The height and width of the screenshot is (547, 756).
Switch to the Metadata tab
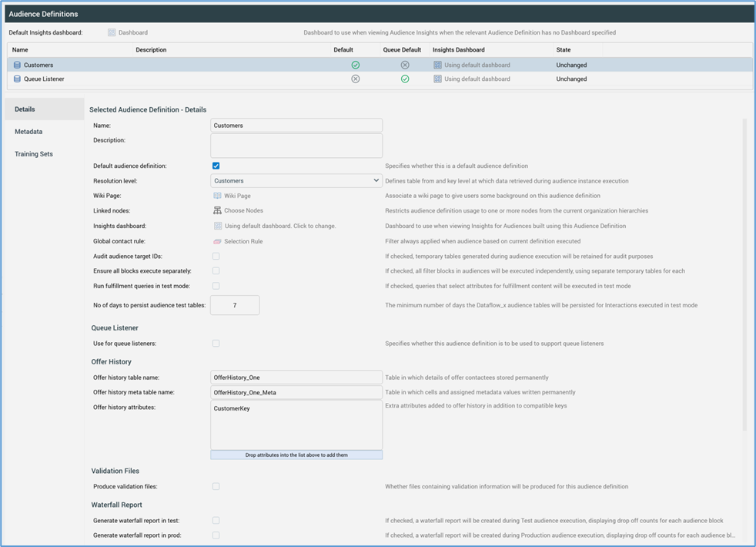click(28, 132)
